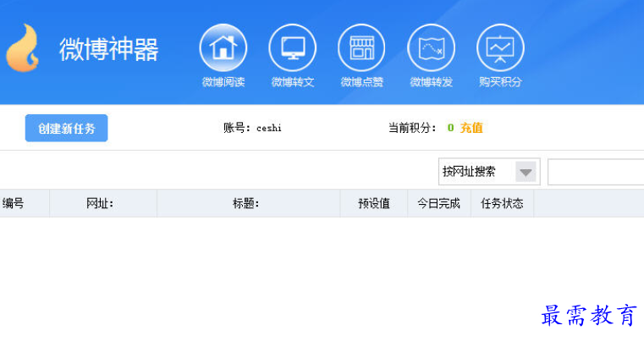
Task: Click the 标题: column header
Action: (x=249, y=203)
